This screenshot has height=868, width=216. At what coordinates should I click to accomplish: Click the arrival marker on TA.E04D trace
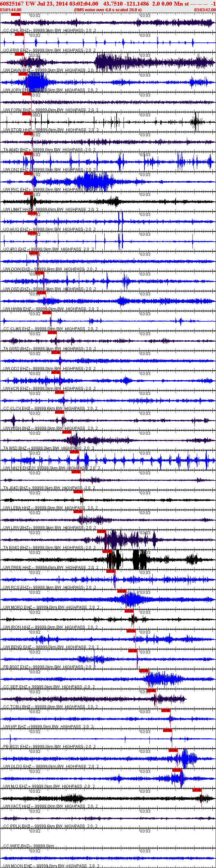click(101, 531)
